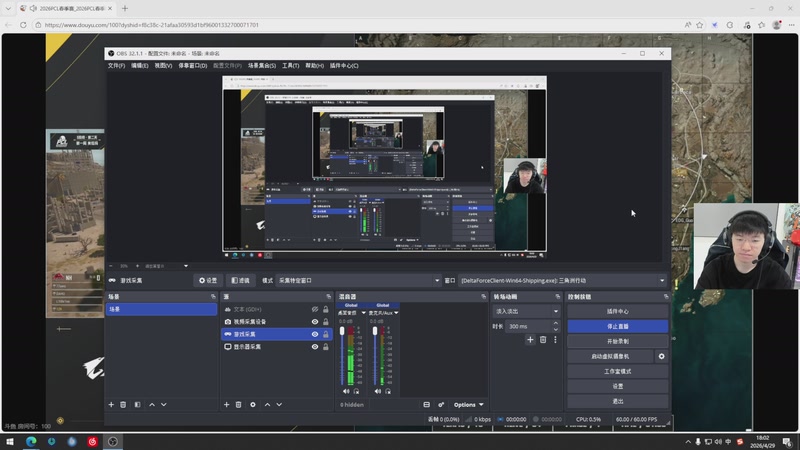
Task: Hide the 视频采集设备 source
Action: pos(315,321)
